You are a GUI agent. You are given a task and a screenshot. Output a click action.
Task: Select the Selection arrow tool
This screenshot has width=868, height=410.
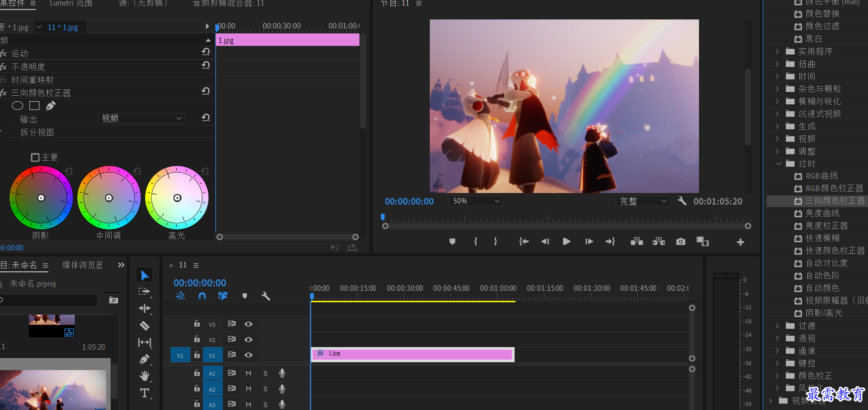tap(145, 275)
